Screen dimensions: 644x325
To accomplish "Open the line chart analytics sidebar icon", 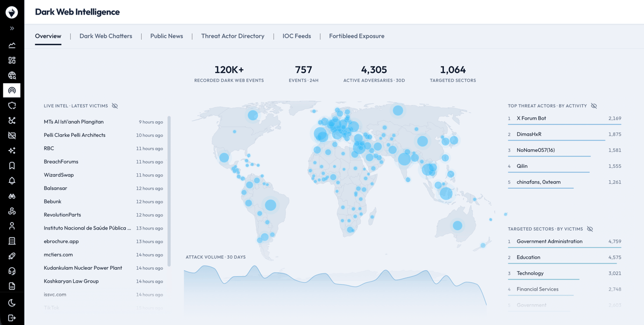I will pos(12,45).
